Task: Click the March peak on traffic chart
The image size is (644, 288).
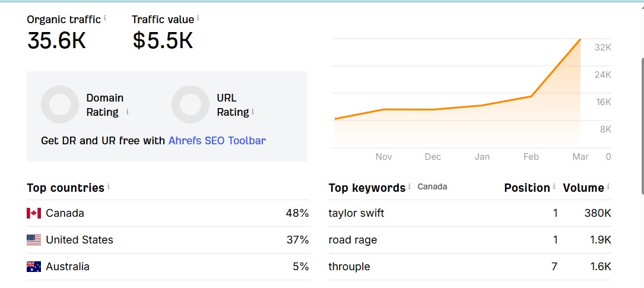Action: (x=580, y=40)
